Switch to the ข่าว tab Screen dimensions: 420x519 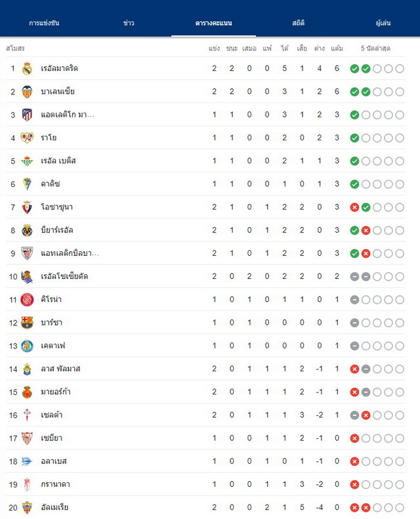129,23
